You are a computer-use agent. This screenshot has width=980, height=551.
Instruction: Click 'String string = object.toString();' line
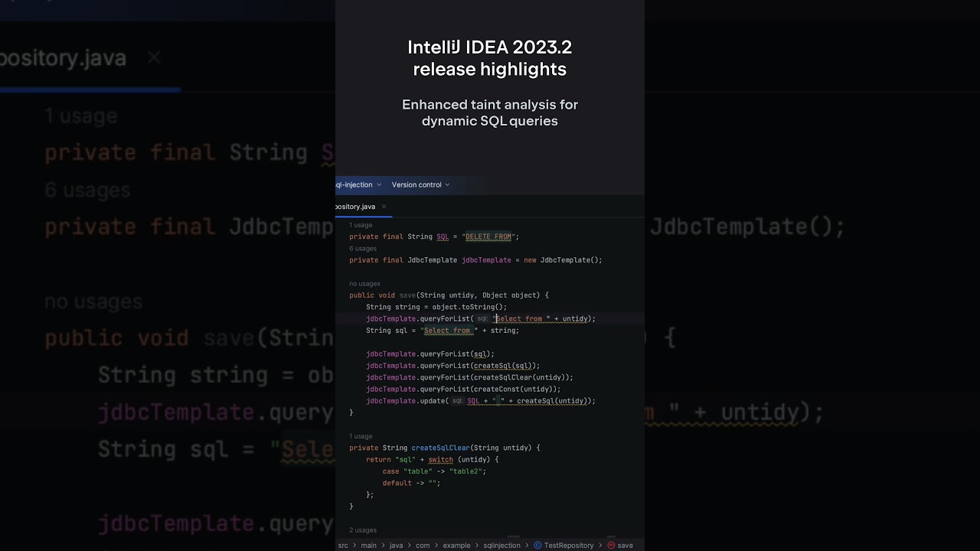coord(436,307)
